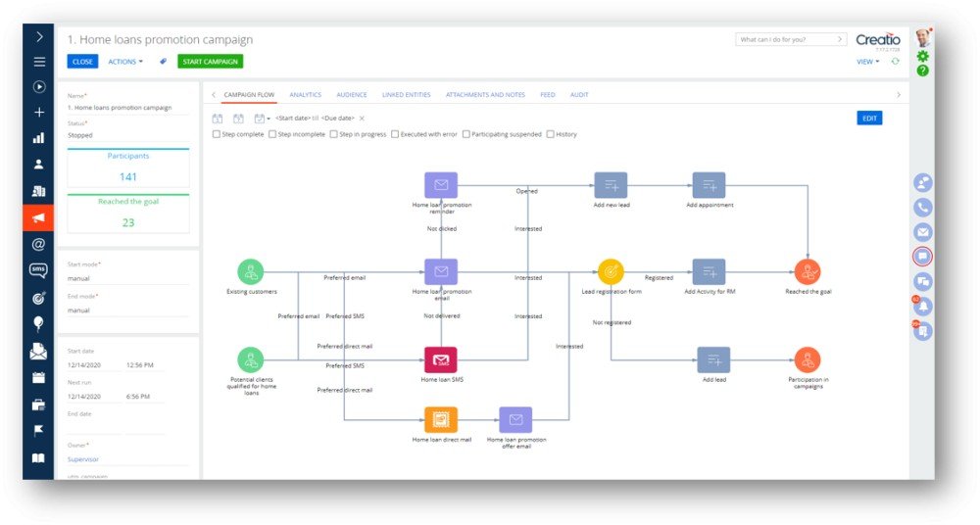Open the date period dropdown calendar icon

click(x=262, y=119)
